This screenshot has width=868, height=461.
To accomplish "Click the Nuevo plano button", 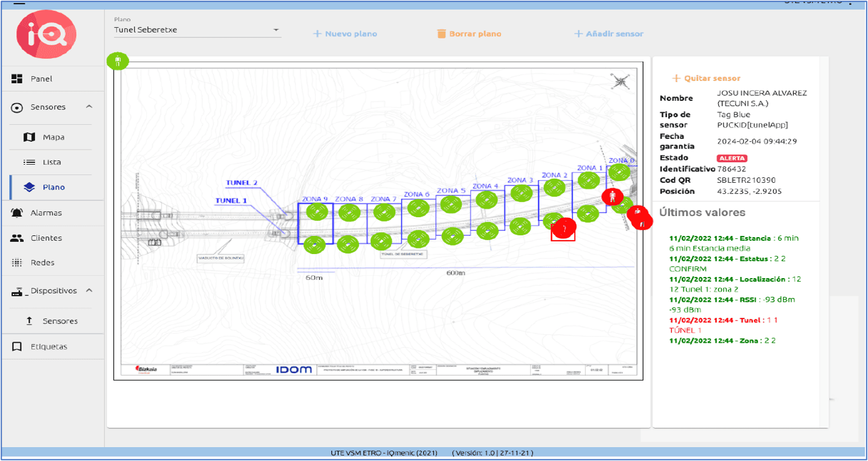I will [345, 34].
